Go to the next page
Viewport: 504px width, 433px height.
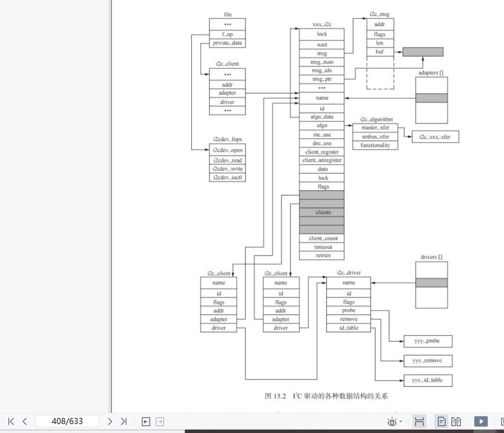[x=110, y=421]
